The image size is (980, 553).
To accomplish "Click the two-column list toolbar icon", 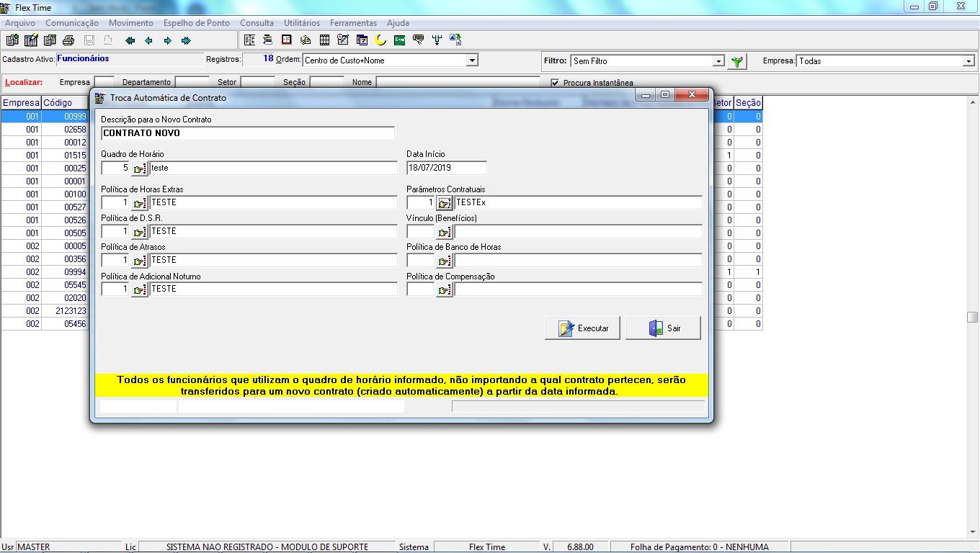I will [x=249, y=40].
